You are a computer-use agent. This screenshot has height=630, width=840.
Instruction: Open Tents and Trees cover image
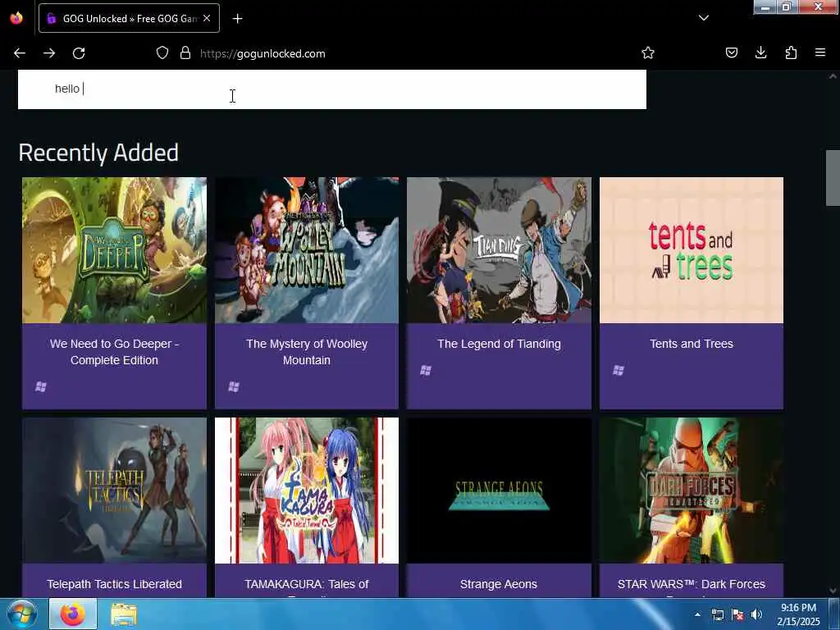pyautogui.click(x=691, y=250)
